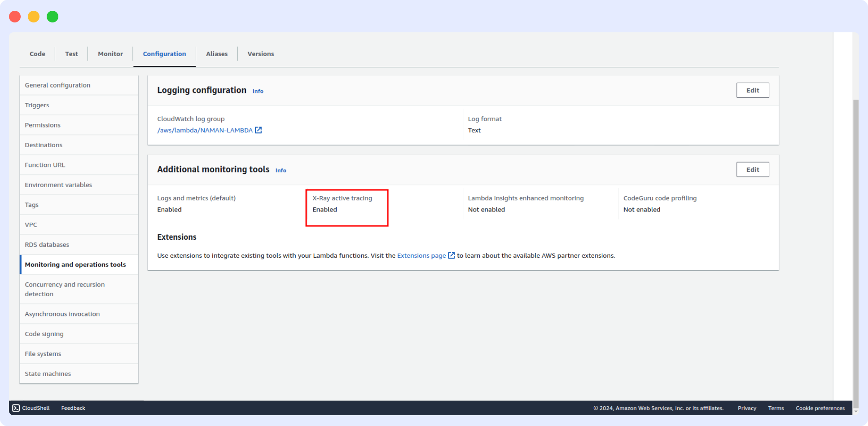Edit the Logging configuration section
Screen dimensions: 868x426
(x=752, y=90)
